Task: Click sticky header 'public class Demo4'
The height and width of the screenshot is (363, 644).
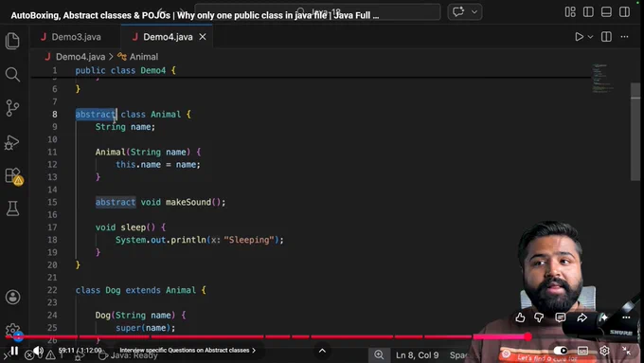Action: tap(120, 70)
